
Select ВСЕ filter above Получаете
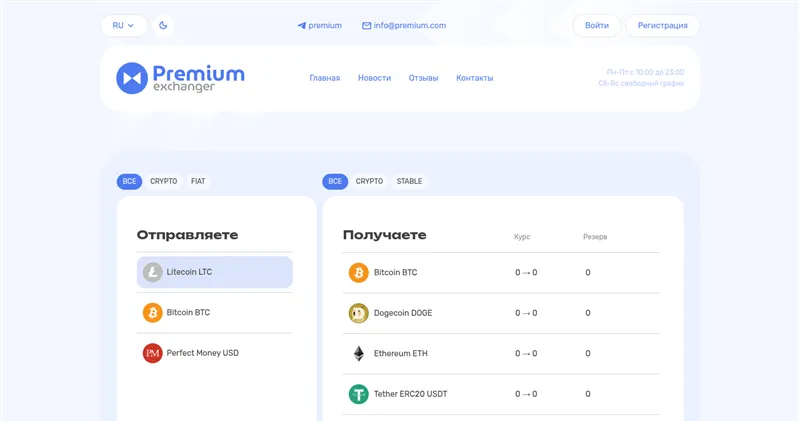tap(335, 181)
